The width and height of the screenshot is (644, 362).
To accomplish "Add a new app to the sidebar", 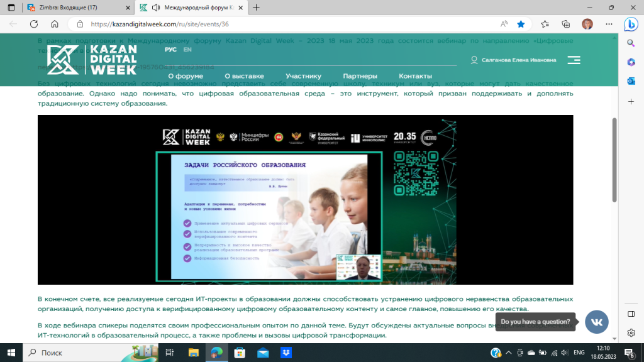I will click(x=631, y=101).
